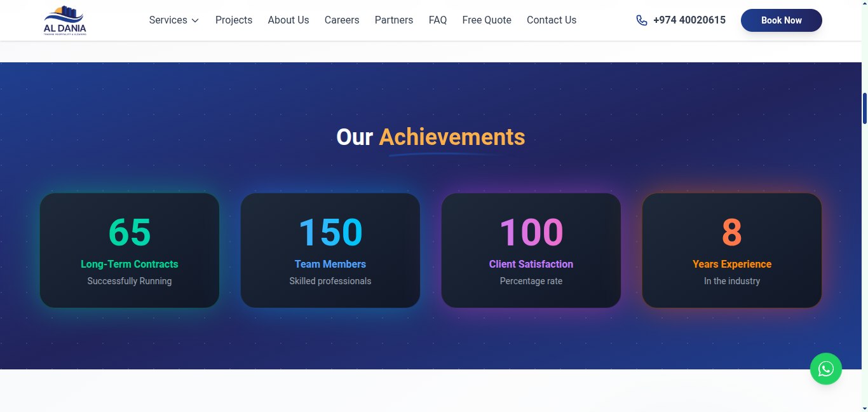
Task: Click the page vertical scrollbar thumb
Action: point(864,108)
